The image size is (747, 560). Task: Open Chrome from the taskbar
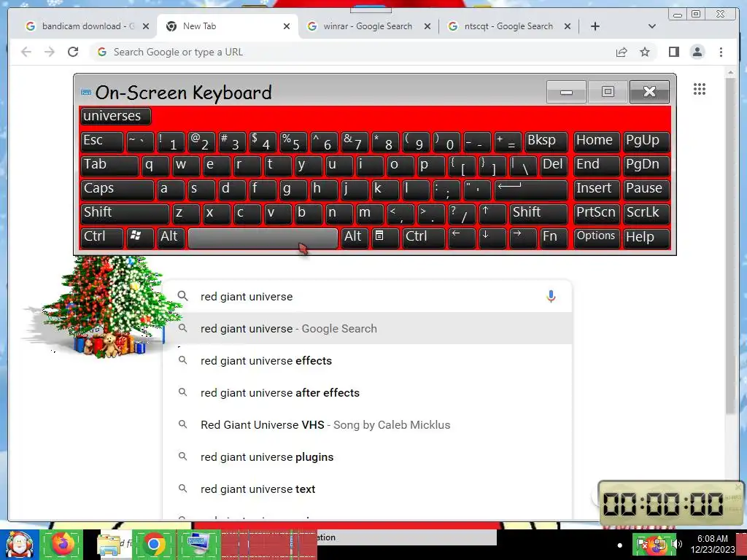click(x=153, y=545)
